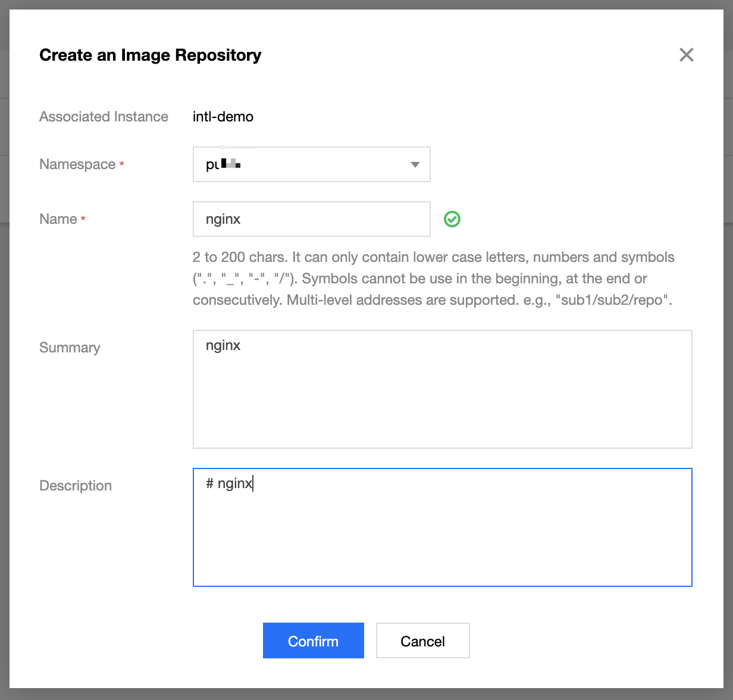Click the Description label
This screenshot has width=733, height=700.
tap(76, 486)
